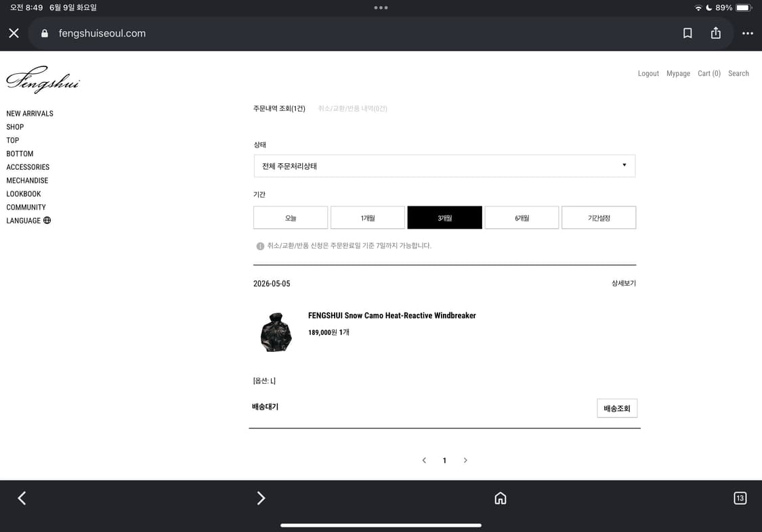Click the Search link in header
762x532 pixels.
pos(738,73)
